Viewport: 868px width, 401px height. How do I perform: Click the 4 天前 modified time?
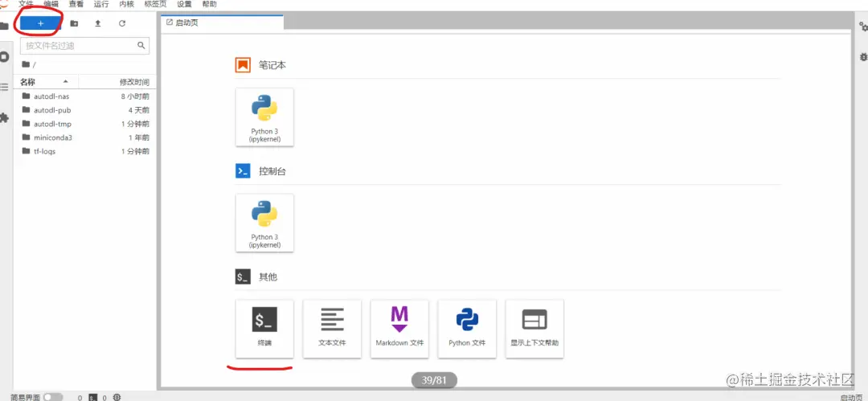[x=138, y=110]
